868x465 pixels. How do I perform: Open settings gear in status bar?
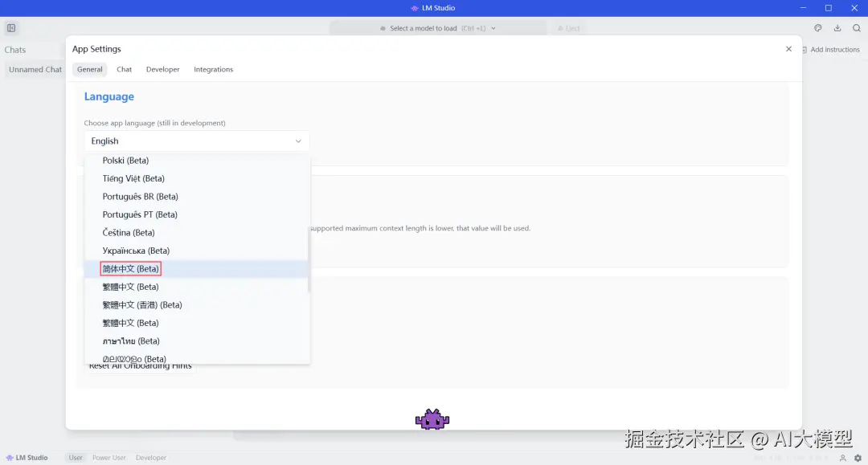[x=858, y=458]
